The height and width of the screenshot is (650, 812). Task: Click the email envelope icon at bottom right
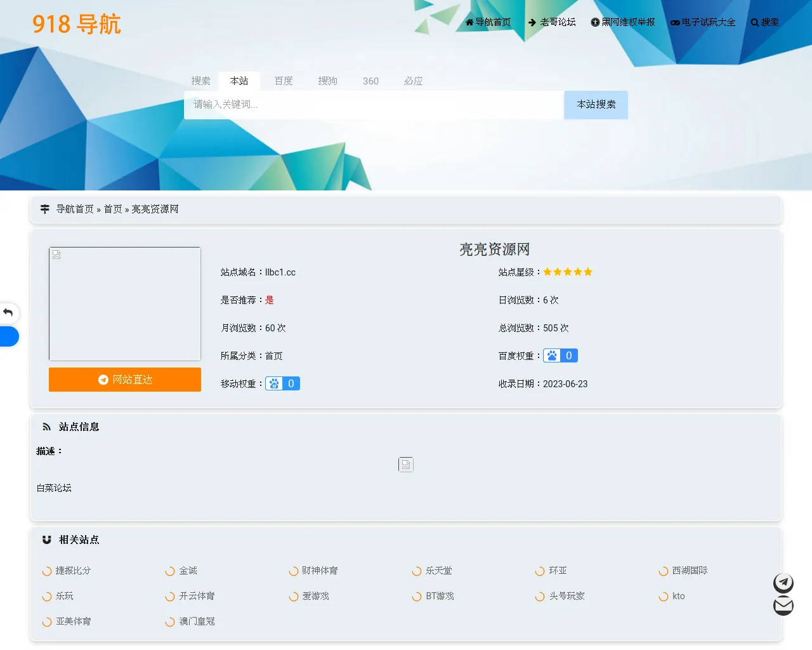(x=783, y=606)
